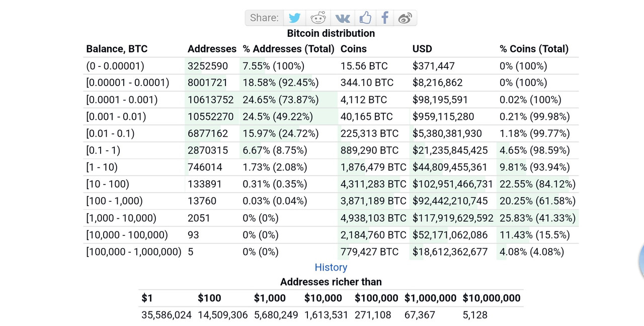
Task: Select the "[10 - 100)" balance range
Action: [x=108, y=184]
